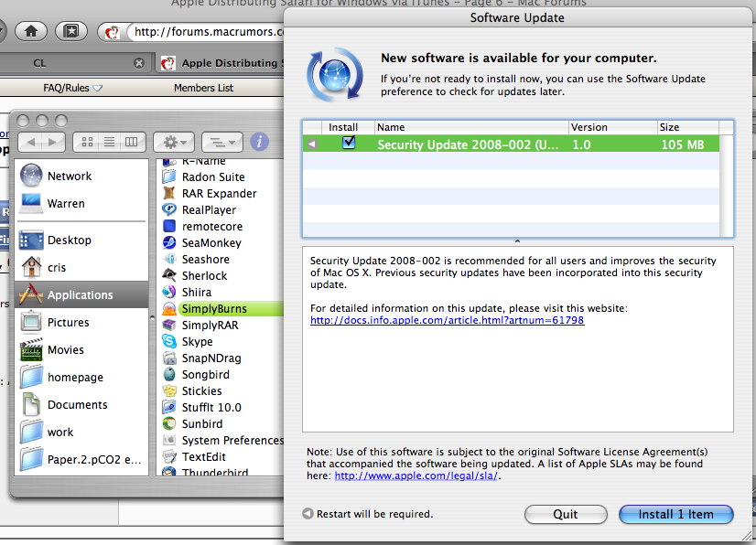Switch Finder to column view
This screenshot has width=756, height=545.
(x=131, y=142)
